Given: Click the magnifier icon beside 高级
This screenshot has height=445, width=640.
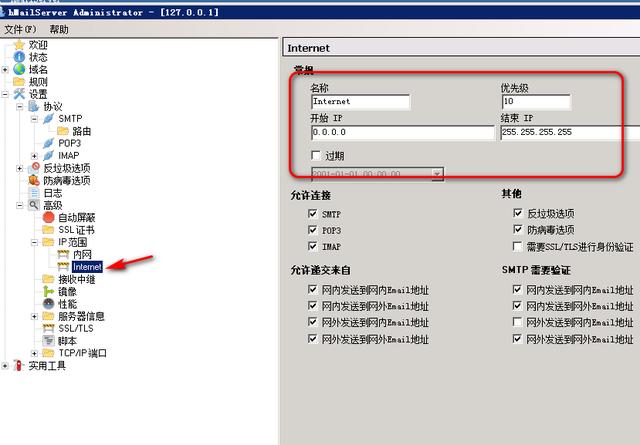Looking at the screenshot, I should (34, 205).
